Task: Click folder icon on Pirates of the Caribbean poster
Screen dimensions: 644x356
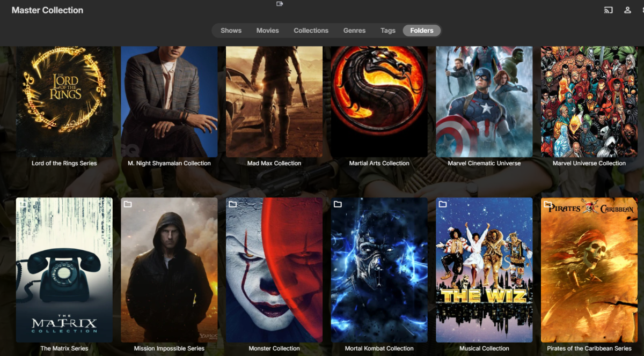Action: [x=547, y=204]
